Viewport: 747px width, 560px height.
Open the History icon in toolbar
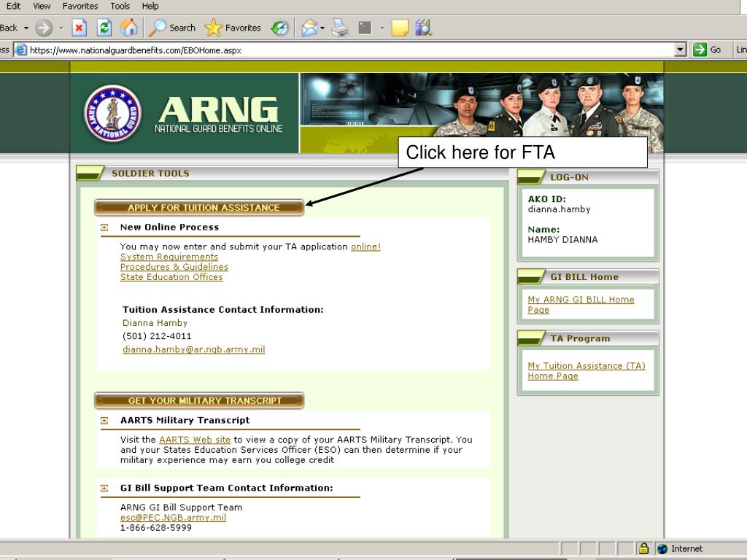click(x=279, y=28)
